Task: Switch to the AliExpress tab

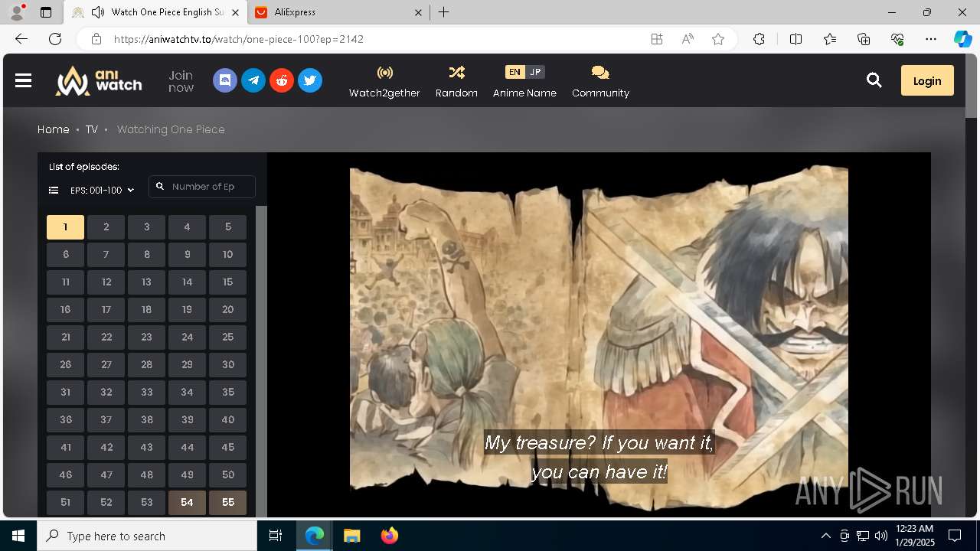Action: (x=339, y=12)
